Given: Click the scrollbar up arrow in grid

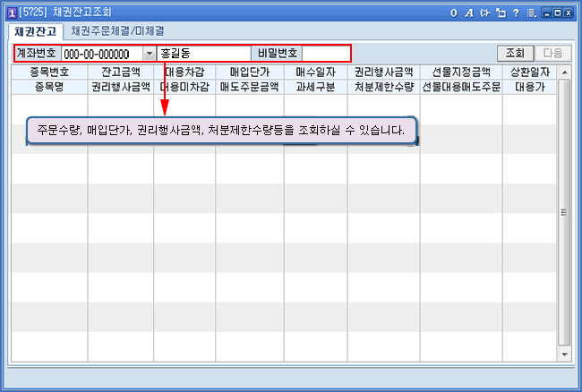Looking at the screenshot, I should pyautogui.click(x=564, y=72).
